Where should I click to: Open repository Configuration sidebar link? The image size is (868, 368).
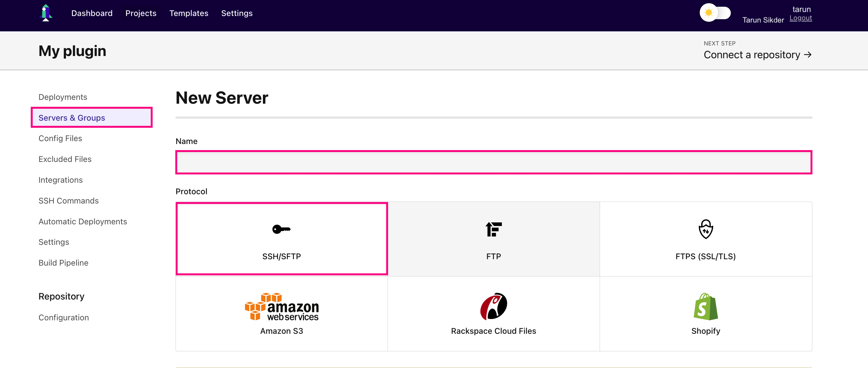point(64,317)
